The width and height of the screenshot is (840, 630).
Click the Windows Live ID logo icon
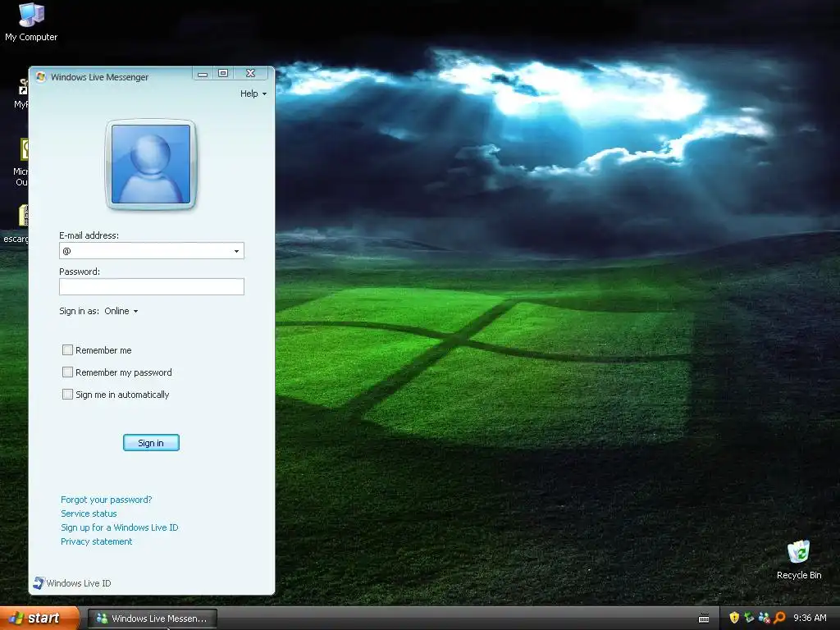[39, 583]
